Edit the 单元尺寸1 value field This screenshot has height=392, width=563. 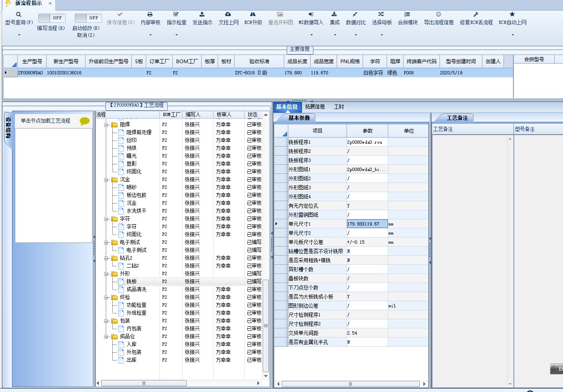(x=367, y=224)
